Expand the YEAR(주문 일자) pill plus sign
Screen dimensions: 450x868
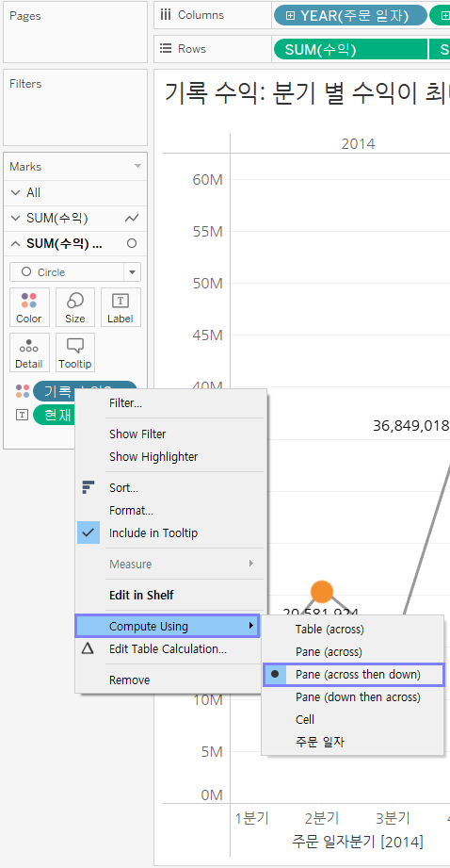pyautogui.click(x=290, y=16)
